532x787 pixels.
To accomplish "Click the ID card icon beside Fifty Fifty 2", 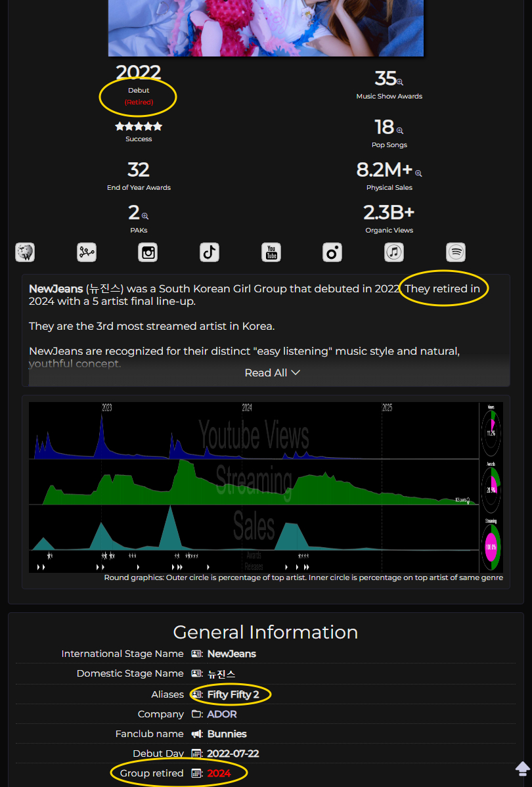I will [x=197, y=694].
